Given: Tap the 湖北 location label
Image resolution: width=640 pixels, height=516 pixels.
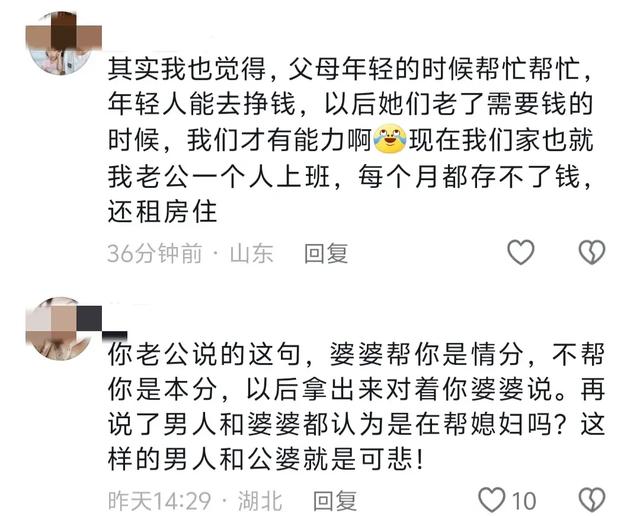Looking at the screenshot, I should pyautogui.click(x=260, y=500).
